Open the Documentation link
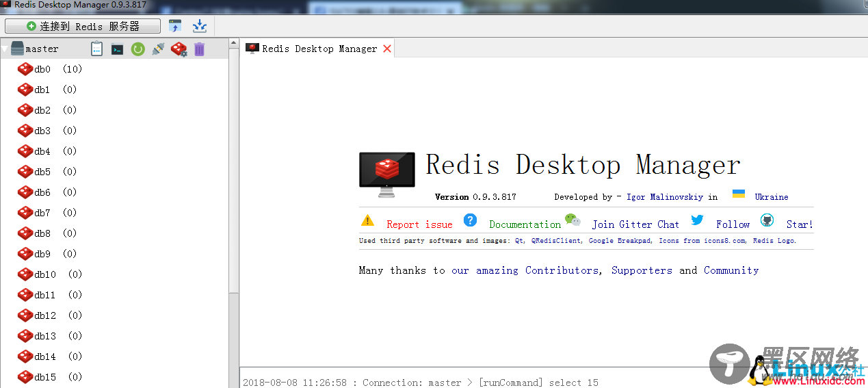Viewport: 868px width, 388px height. click(x=525, y=224)
